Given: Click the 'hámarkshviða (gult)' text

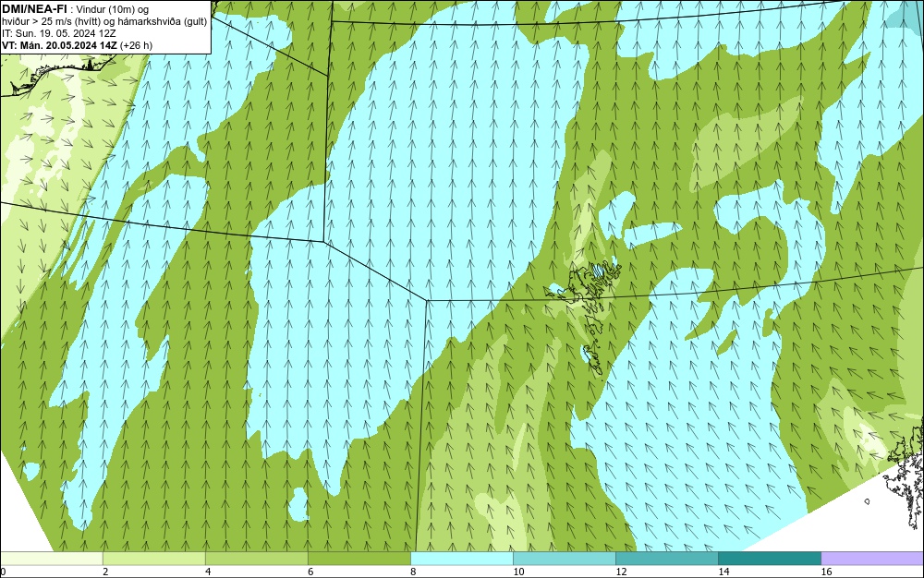Looking at the screenshot, I should [x=164, y=22].
